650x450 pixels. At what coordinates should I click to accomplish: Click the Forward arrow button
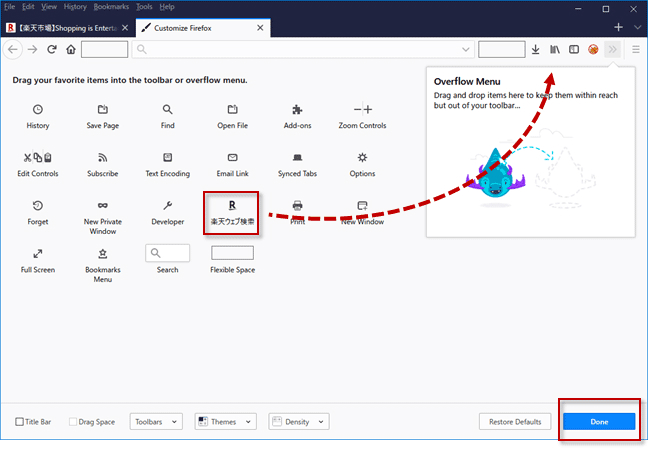(x=32, y=50)
